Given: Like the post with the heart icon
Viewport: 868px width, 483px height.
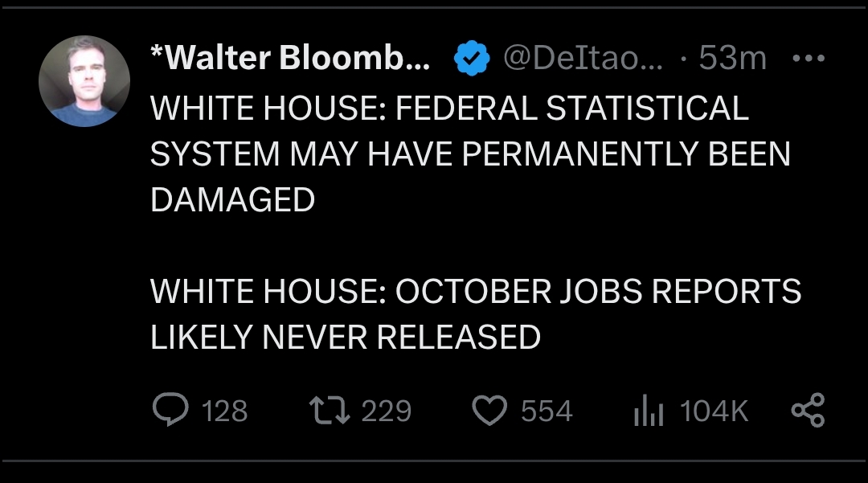Looking at the screenshot, I should click(x=489, y=411).
